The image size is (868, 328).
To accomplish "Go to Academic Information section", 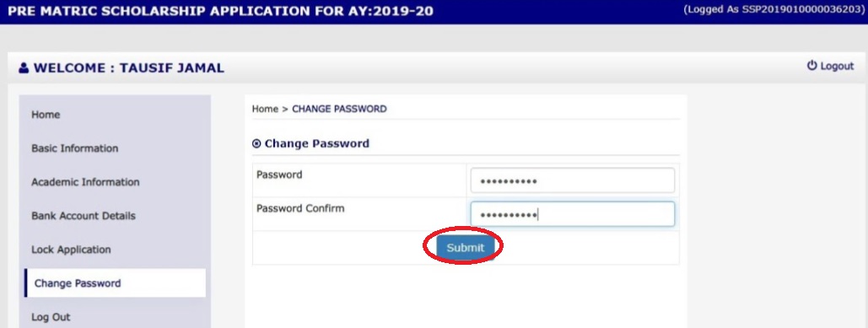I will (85, 182).
